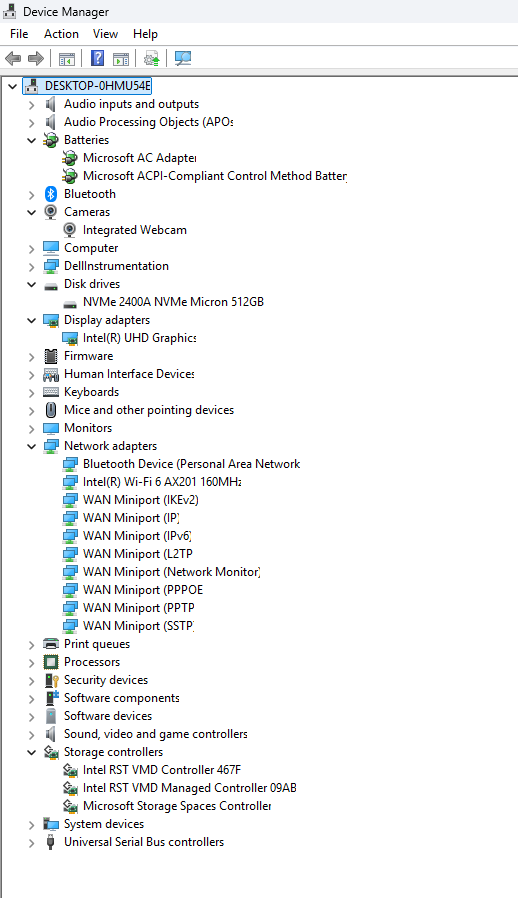
Task: Open the Action menu
Action: [x=61, y=34]
